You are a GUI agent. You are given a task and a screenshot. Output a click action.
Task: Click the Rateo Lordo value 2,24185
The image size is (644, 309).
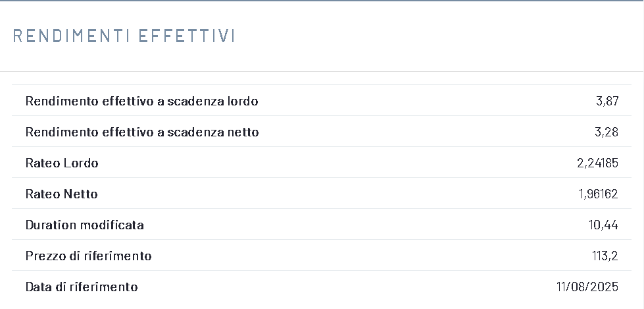tap(597, 163)
